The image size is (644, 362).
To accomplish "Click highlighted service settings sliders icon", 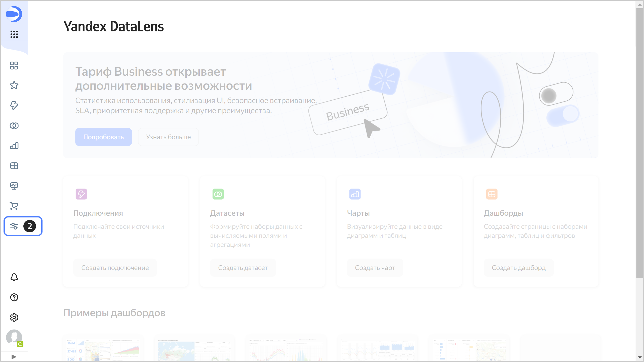I will pos(14,226).
